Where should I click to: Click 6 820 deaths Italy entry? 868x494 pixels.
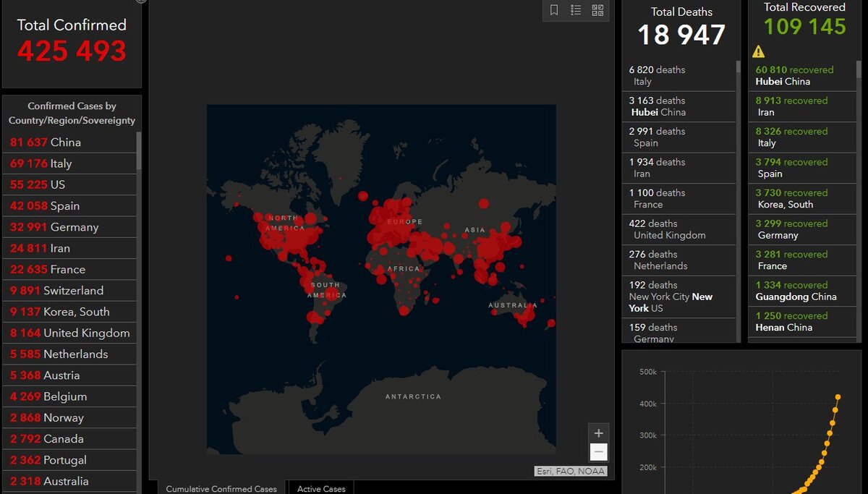(x=678, y=76)
